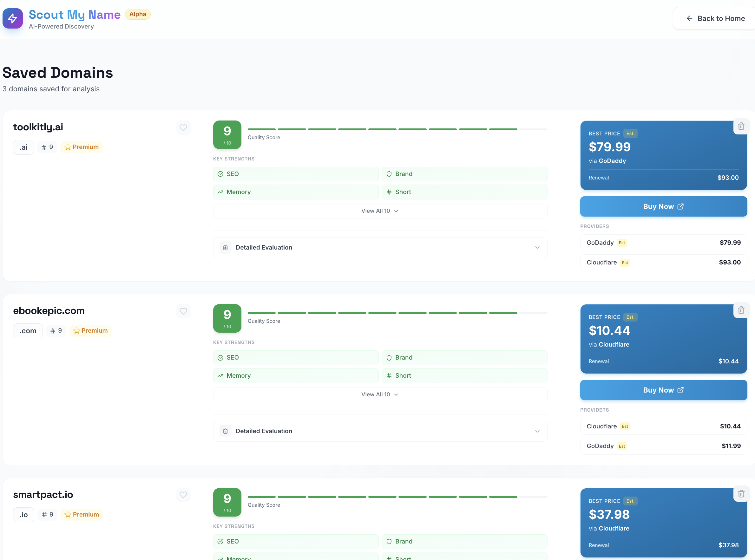
Task: Expand the Detailed Evaluation chevron for toolkitly.ai
Action: point(537,247)
